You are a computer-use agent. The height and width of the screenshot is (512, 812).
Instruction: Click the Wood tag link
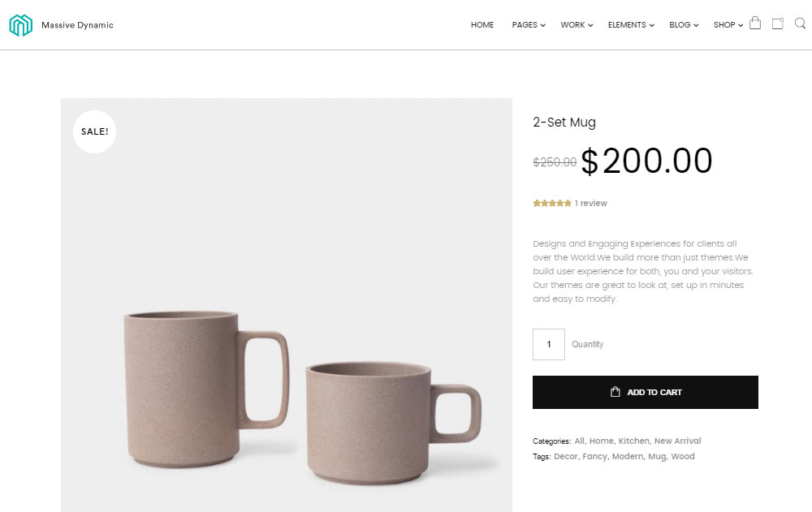tap(683, 457)
